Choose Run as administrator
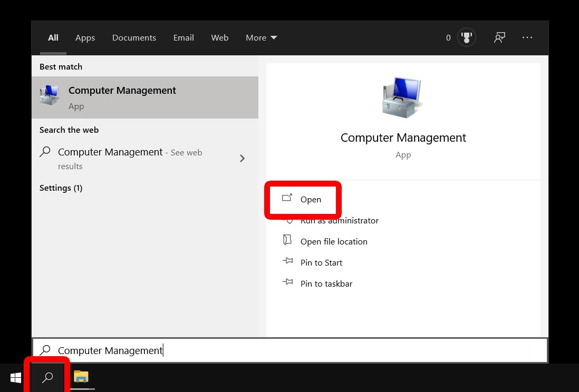Screen dimensions: 579x392 click(340, 221)
